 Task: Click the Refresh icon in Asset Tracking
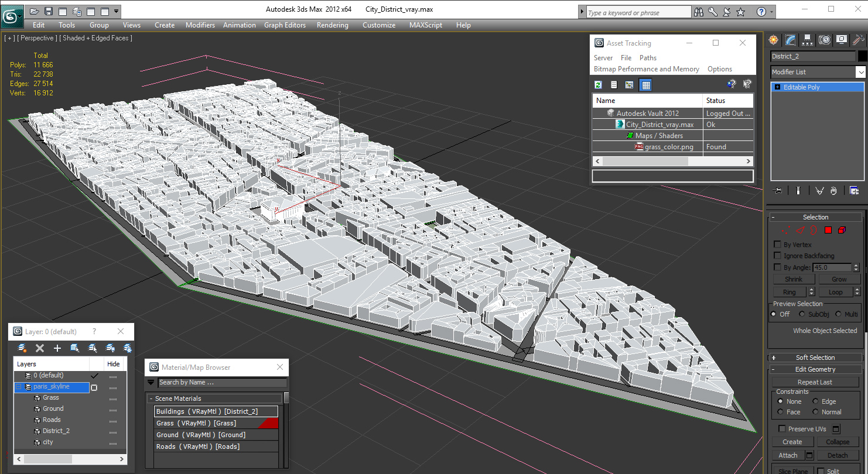click(598, 85)
